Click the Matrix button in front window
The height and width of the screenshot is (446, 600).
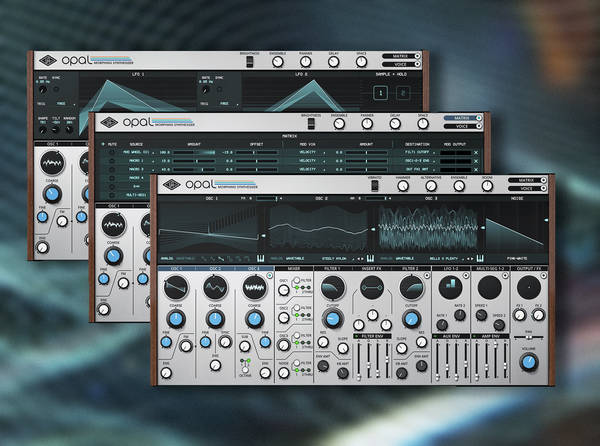point(527,180)
